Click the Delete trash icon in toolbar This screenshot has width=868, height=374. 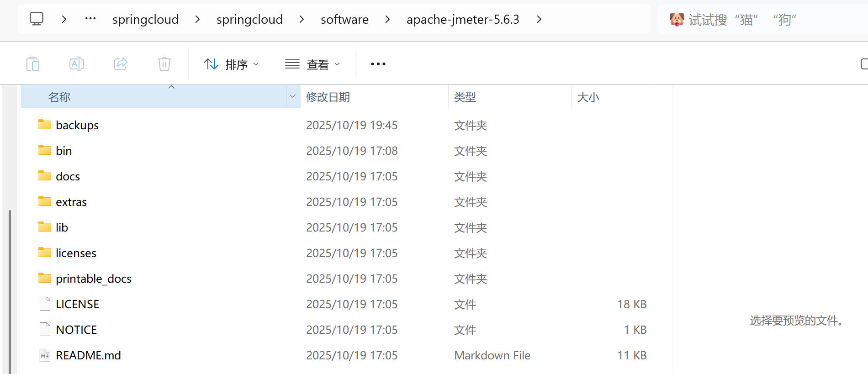[x=164, y=64]
